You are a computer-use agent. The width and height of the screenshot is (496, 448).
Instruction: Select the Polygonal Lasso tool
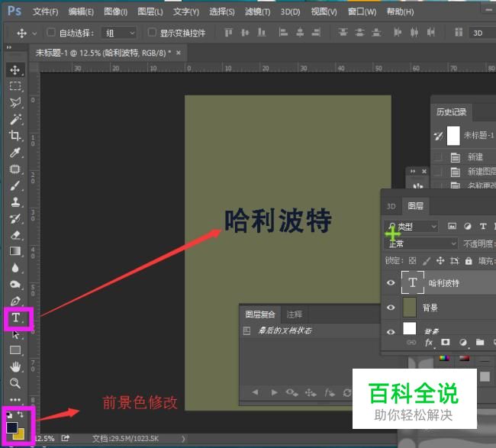[x=14, y=102]
